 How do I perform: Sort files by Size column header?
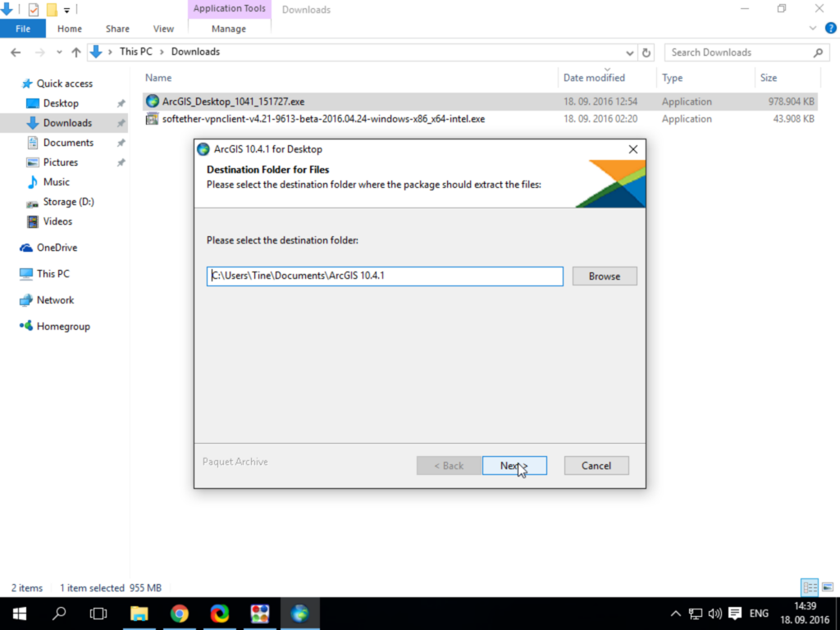pos(768,78)
